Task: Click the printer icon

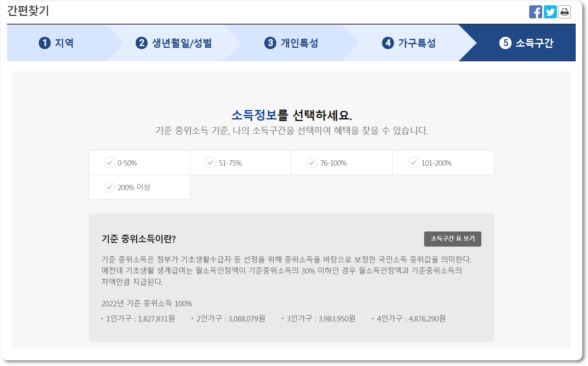Action: [565, 12]
